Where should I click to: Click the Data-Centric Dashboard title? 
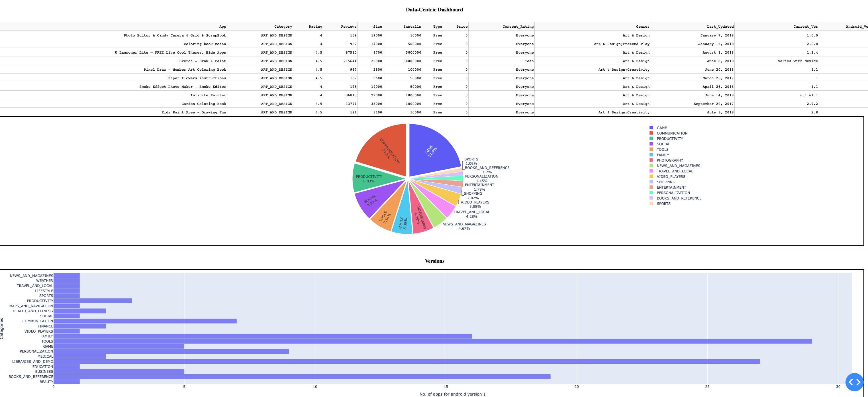click(x=434, y=10)
